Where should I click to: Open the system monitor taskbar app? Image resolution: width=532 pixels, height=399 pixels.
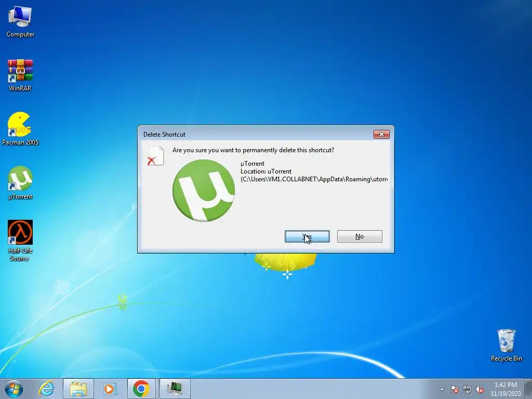(175, 389)
